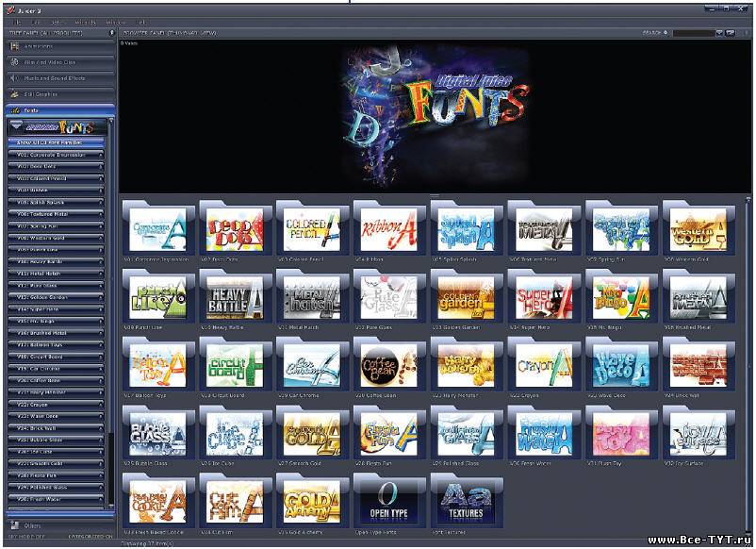Open the Fresh Water font folder
This screenshot has width=756, height=549.
coord(544,433)
